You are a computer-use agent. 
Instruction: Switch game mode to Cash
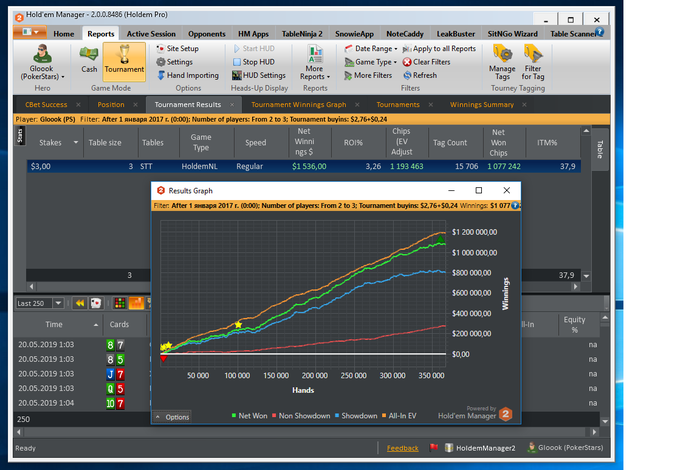[89, 59]
